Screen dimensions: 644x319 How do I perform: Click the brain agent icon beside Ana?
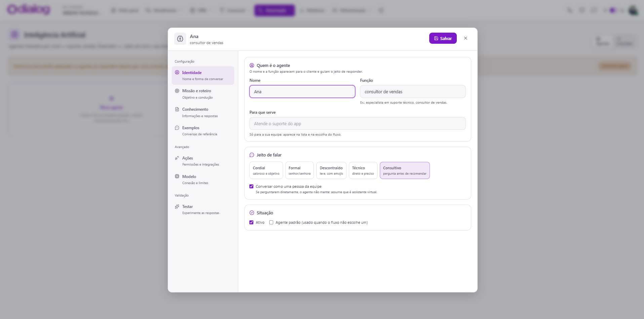180,39
